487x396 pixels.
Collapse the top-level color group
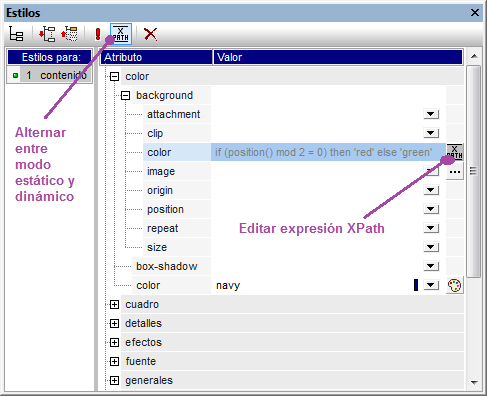[x=114, y=77]
